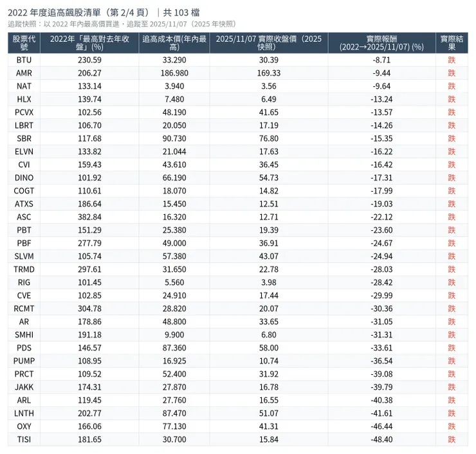Click the 2025/11/07 實際收盤價 column header
Viewport: 476px width, 454px height.
(x=269, y=43)
